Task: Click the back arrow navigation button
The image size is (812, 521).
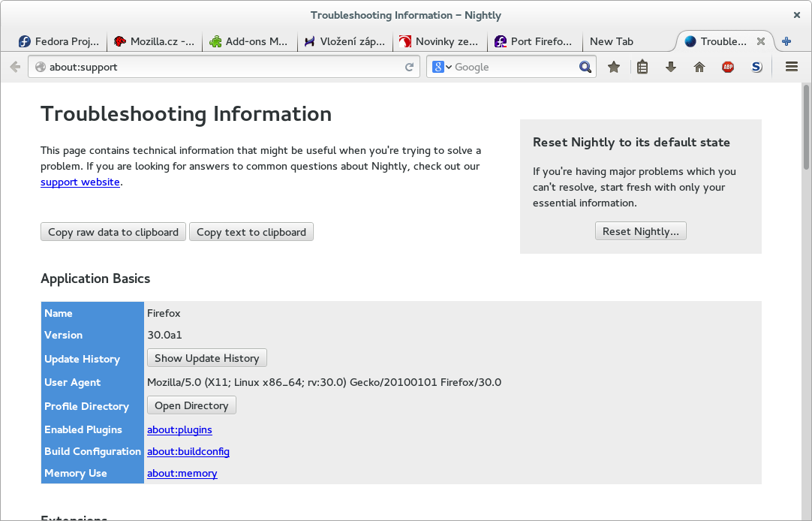Action: point(15,67)
